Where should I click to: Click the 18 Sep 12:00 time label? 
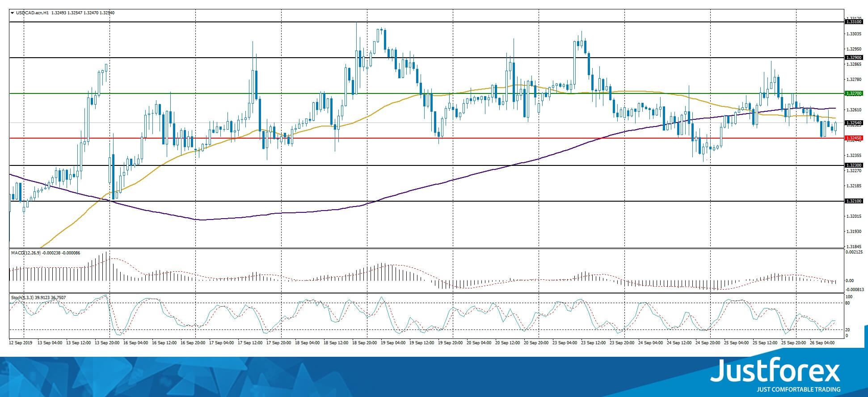(x=336, y=343)
